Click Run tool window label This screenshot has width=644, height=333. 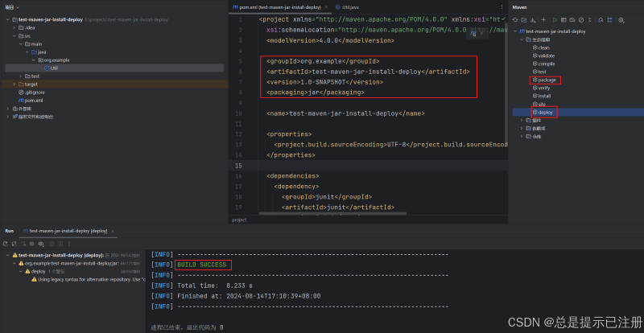tap(9, 231)
